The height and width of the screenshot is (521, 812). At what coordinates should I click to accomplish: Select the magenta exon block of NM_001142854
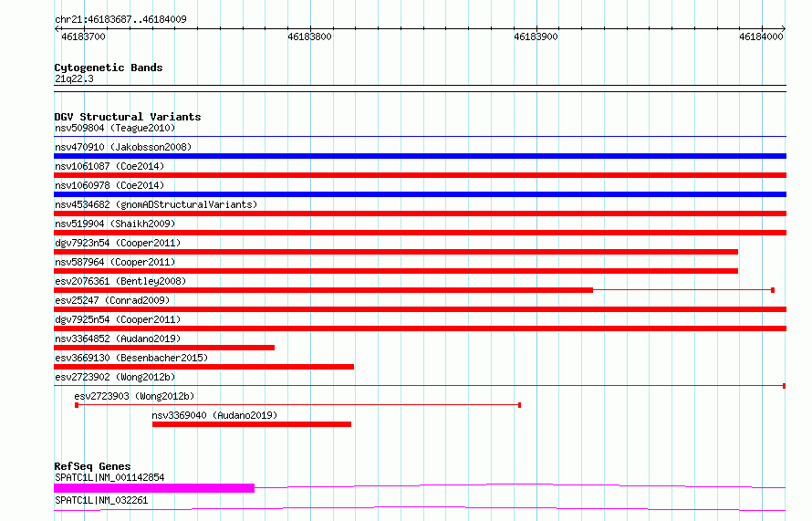[x=154, y=488]
